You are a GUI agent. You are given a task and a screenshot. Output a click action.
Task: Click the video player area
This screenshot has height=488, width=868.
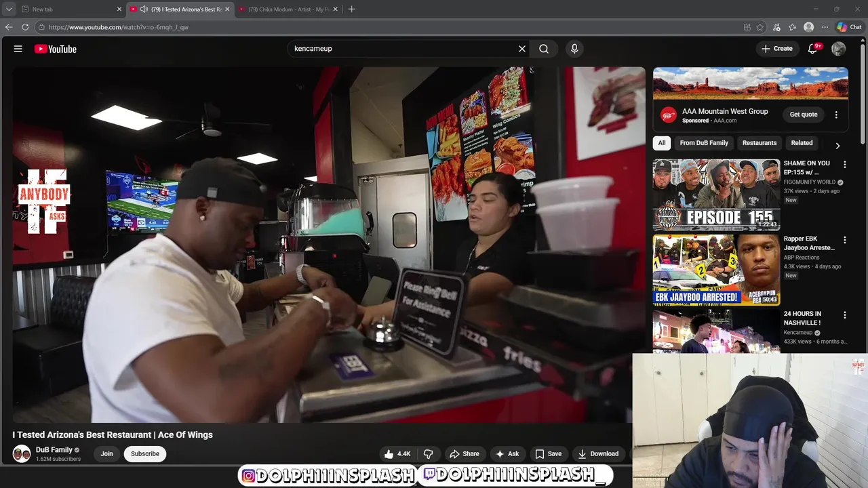point(329,245)
